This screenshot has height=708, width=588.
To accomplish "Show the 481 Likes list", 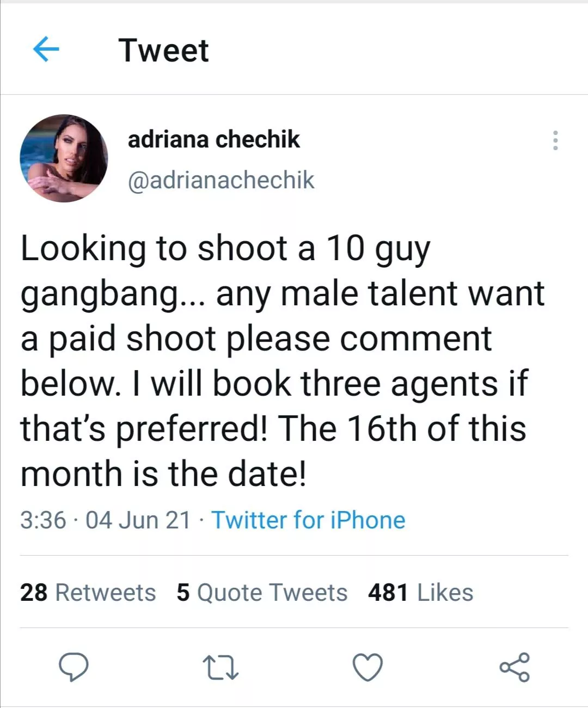I will 420,592.
